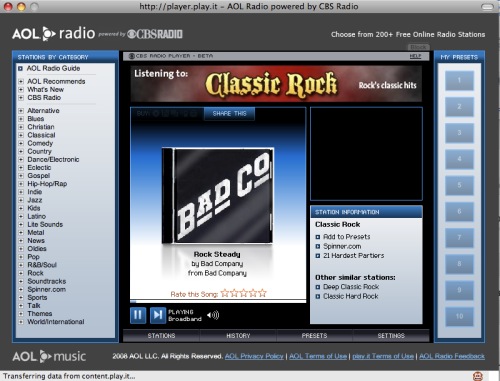Viewport: 500px width, 381px height.
Task: Click the CBS eye icon in player title bar
Action: coord(132,56)
